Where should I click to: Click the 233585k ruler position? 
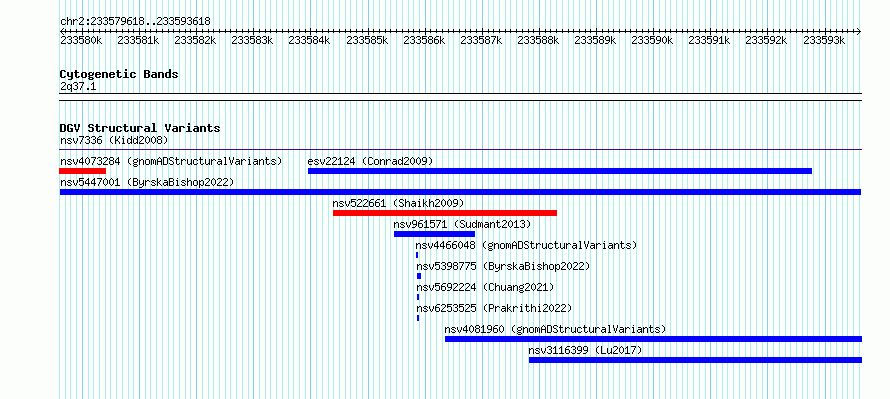(368, 40)
